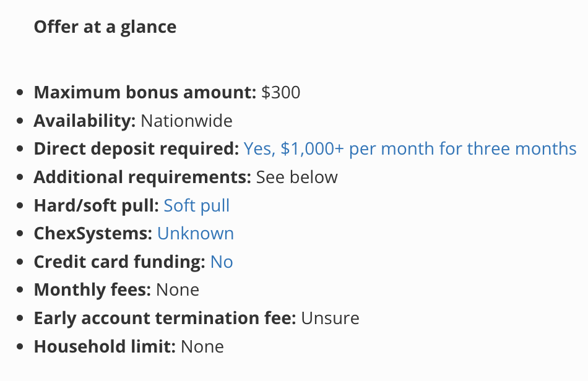Click the credit card funding 'No' link
This screenshot has height=381, width=588.
click(222, 262)
